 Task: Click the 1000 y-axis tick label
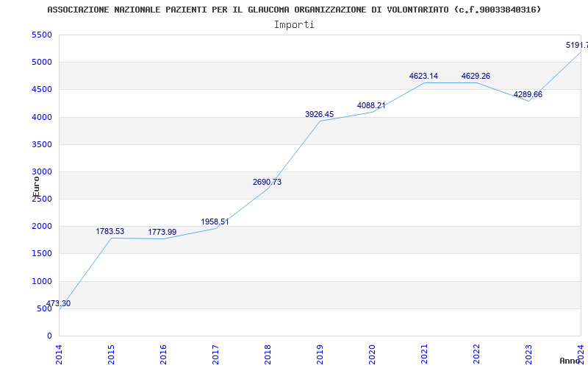coord(42,281)
